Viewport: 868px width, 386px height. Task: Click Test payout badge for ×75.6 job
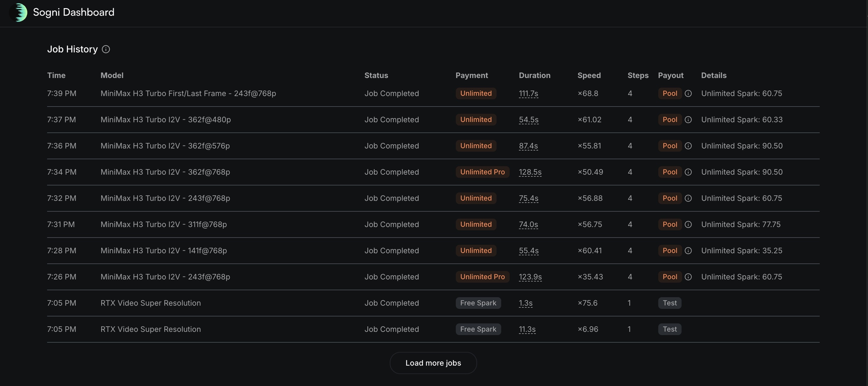tap(670, 303)
